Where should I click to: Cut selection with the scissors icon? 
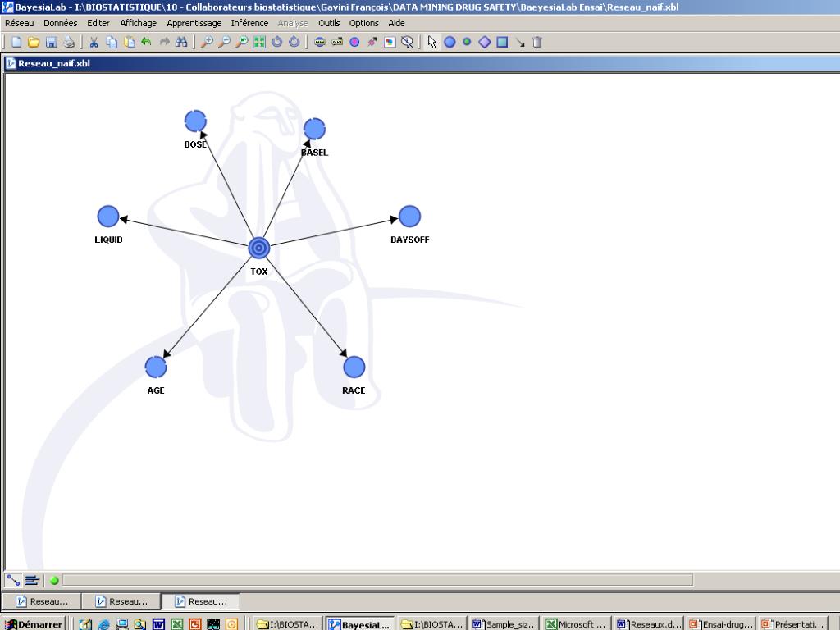(94, 42)
